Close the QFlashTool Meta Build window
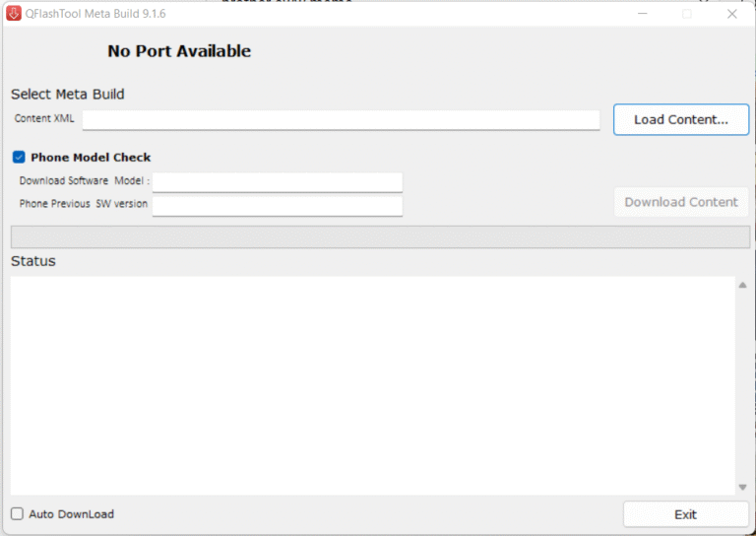 point(732,14)
